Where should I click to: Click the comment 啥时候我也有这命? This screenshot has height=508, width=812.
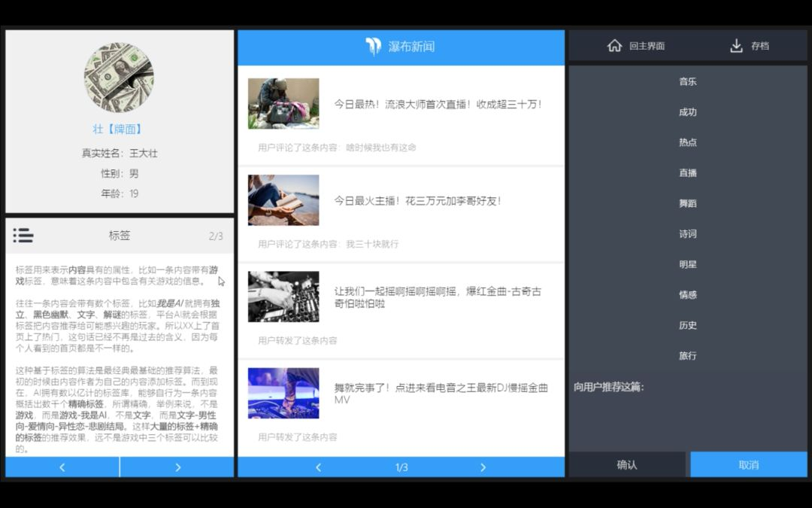tap(381, 148)
